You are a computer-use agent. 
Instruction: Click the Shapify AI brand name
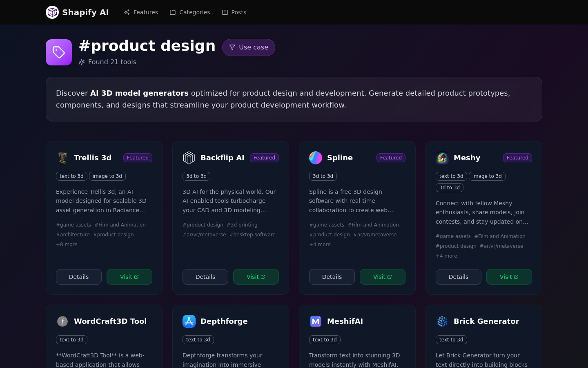85,12
